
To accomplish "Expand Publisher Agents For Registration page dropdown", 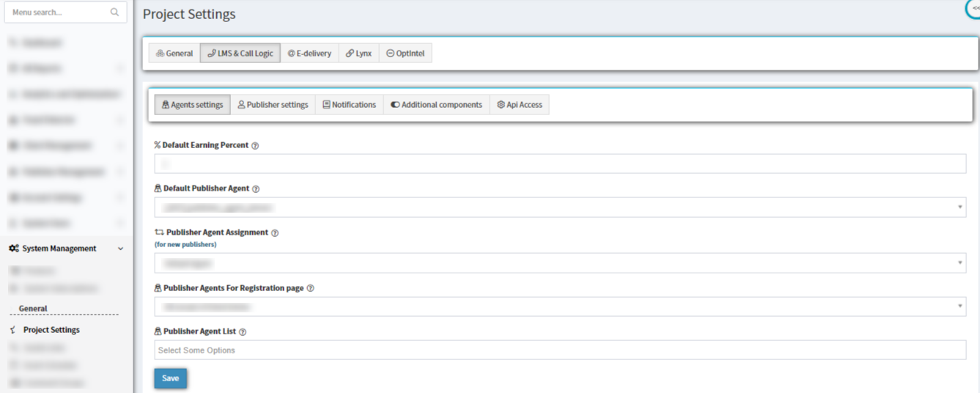I will coord(560,306).
